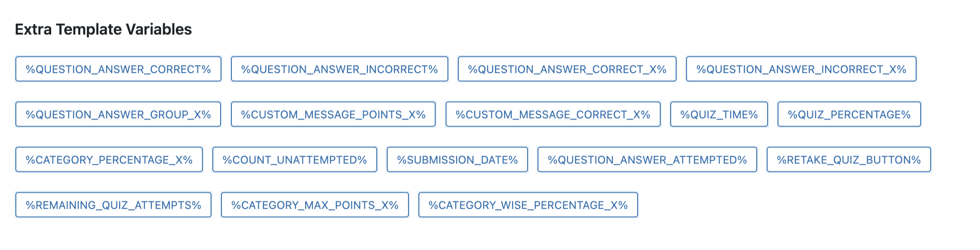This screenshot has width=980, height=250.
Task: Pick the submission date variable chip
Action: (x=457, y=160)
